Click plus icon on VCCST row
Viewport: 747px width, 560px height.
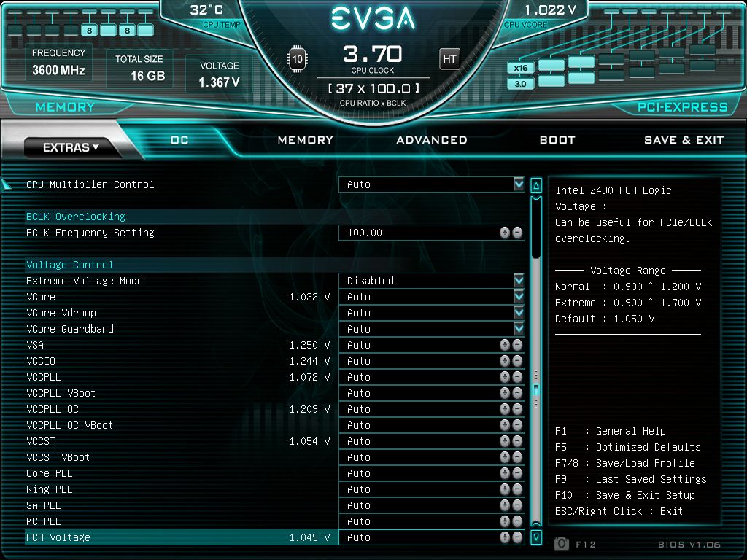click(x=505, y=441)
